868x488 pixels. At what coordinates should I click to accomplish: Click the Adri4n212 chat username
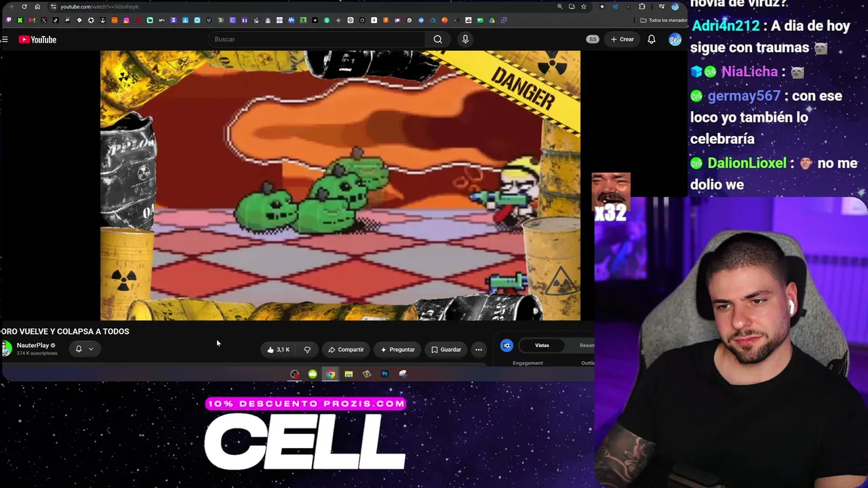click(x=726, y=26)
